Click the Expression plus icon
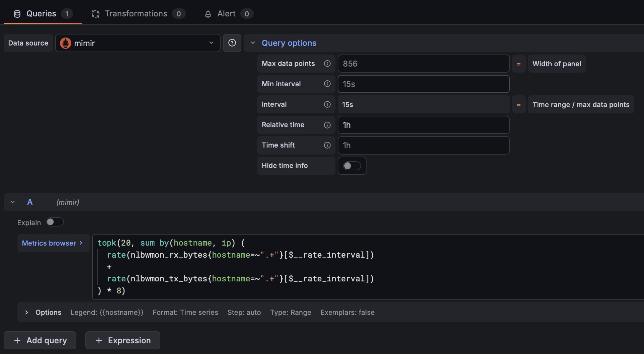Screen dimensions: 644x354 [x=99, y=340]
